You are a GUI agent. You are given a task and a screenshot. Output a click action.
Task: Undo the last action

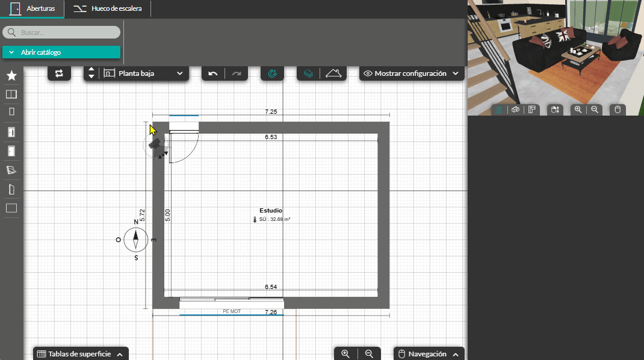coord(212,73)
